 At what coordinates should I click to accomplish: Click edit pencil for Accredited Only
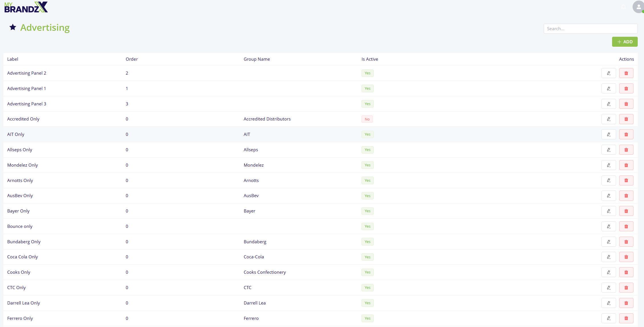[x=608, y=119]
